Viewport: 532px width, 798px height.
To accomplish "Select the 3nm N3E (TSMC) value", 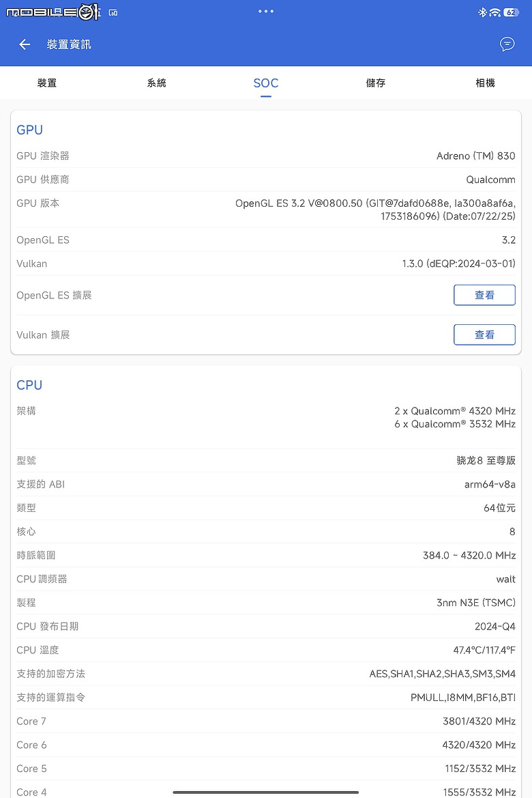I will pyautogui.click(x=476, y=603).
